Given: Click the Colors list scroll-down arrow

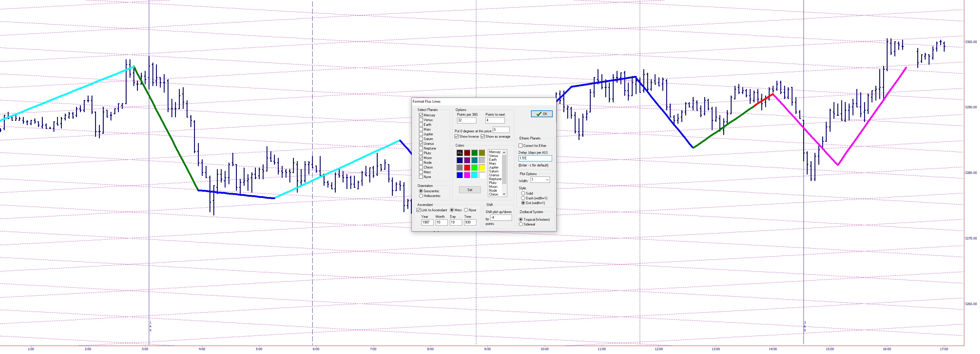Looking at the screenshot, I should tap(504, 194).
